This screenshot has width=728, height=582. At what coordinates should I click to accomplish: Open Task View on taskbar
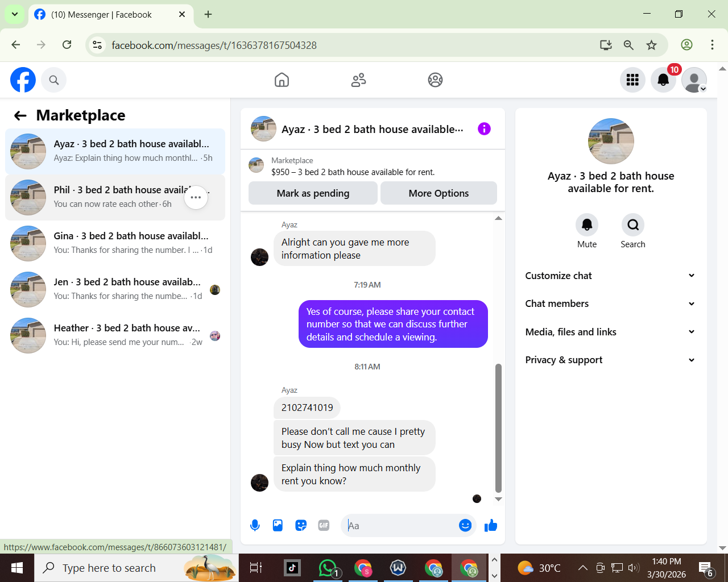tap(256, 568)
